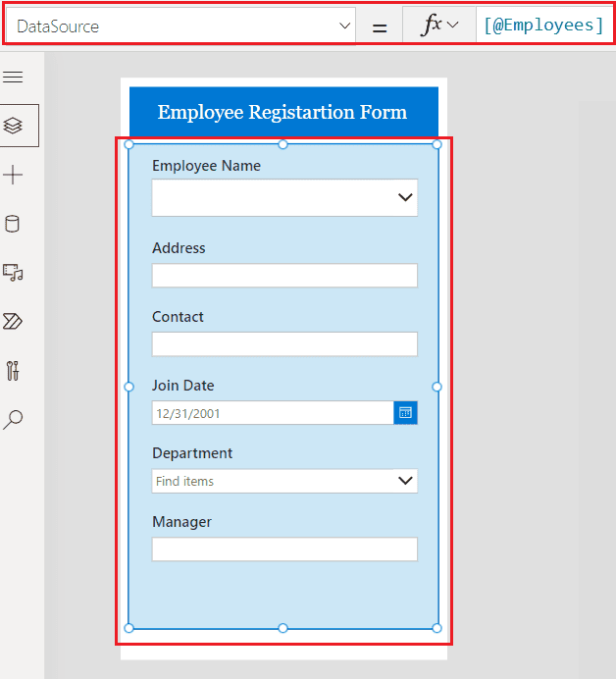
Task: Click the Insert plus icon
Action: (x=13, y=175)
